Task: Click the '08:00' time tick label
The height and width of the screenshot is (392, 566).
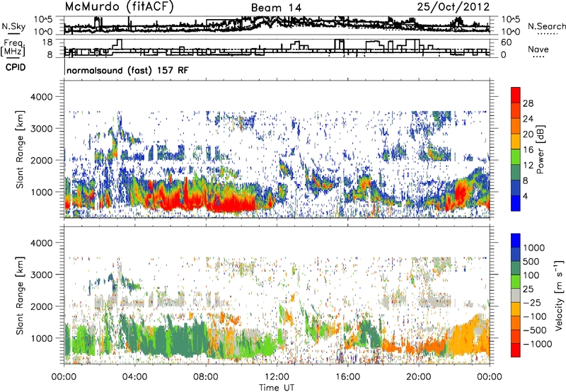Action: [206, 377]
